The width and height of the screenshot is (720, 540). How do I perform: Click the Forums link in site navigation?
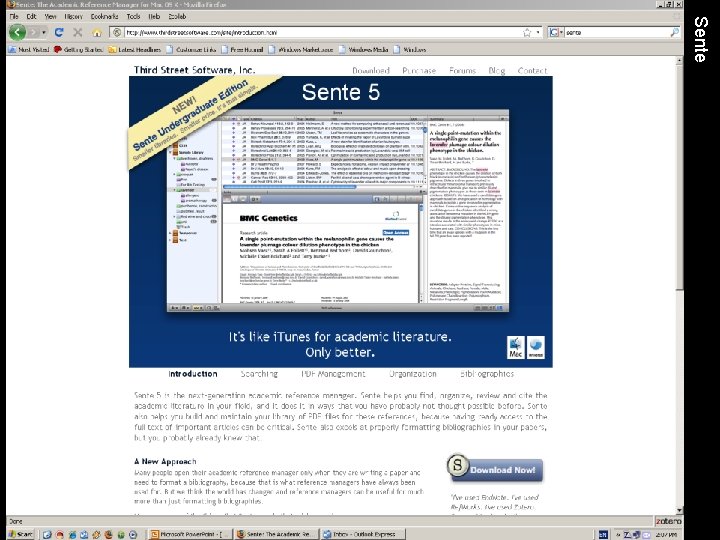point(462,71)
